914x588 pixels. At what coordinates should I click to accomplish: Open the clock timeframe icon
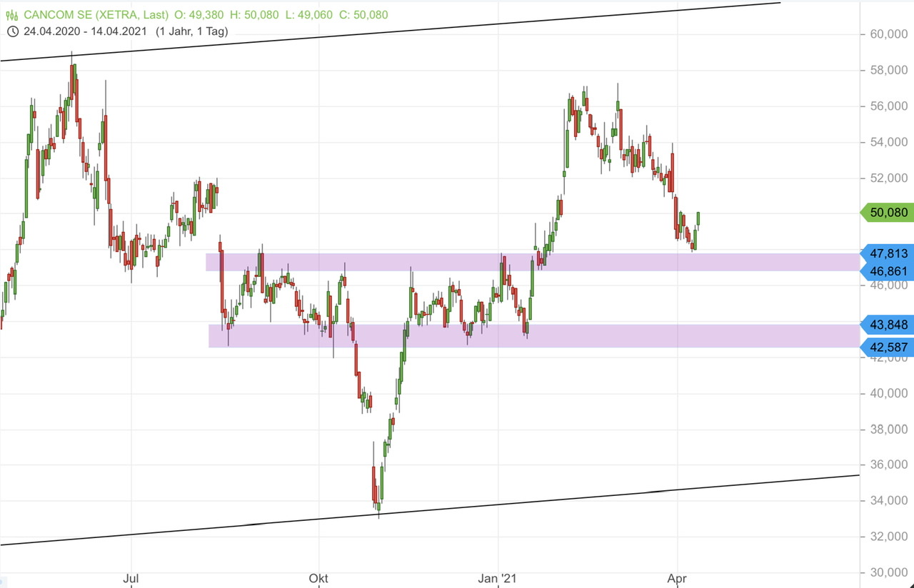(11, 31)
